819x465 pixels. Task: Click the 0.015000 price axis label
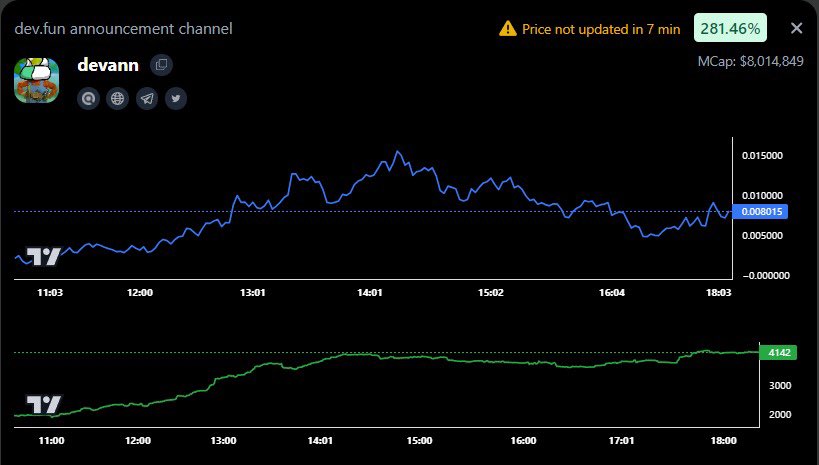[762, 156]
